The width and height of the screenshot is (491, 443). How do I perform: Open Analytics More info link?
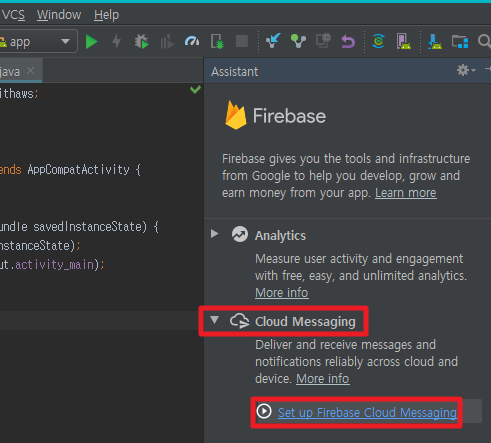282,293
